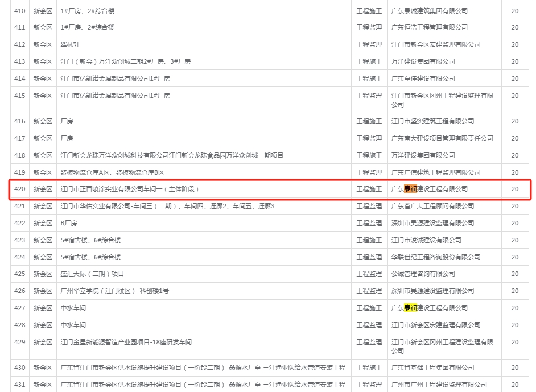Click 深圳市昊源建设监理有限公司 in row 426

[x=433, y=291]
